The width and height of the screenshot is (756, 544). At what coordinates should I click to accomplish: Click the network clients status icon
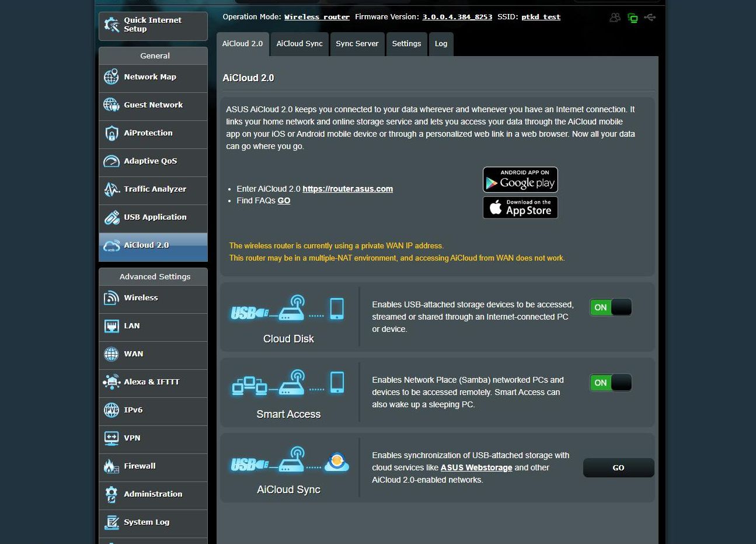(x=632, y=18)
